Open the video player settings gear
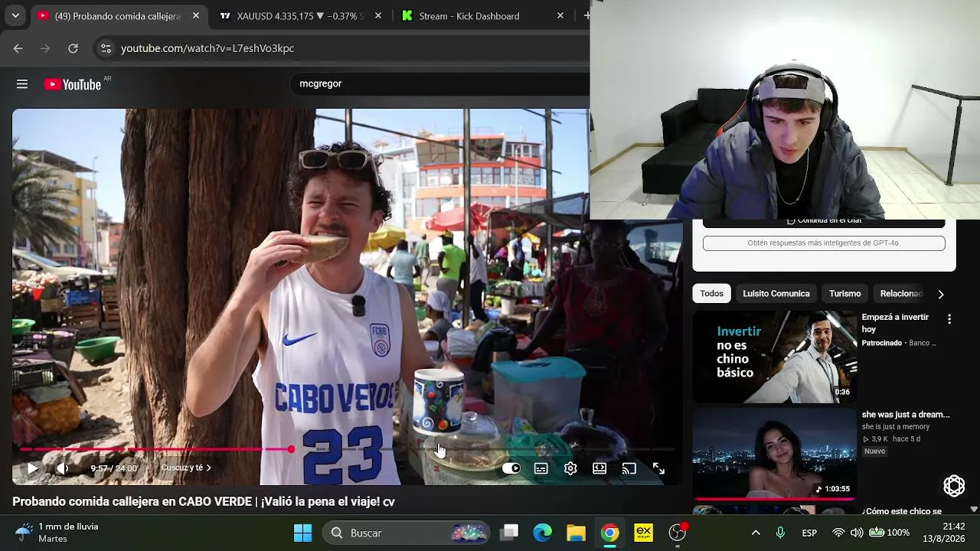Image resolution: width=980 pixels, height=551 pixels. point(570,468)
